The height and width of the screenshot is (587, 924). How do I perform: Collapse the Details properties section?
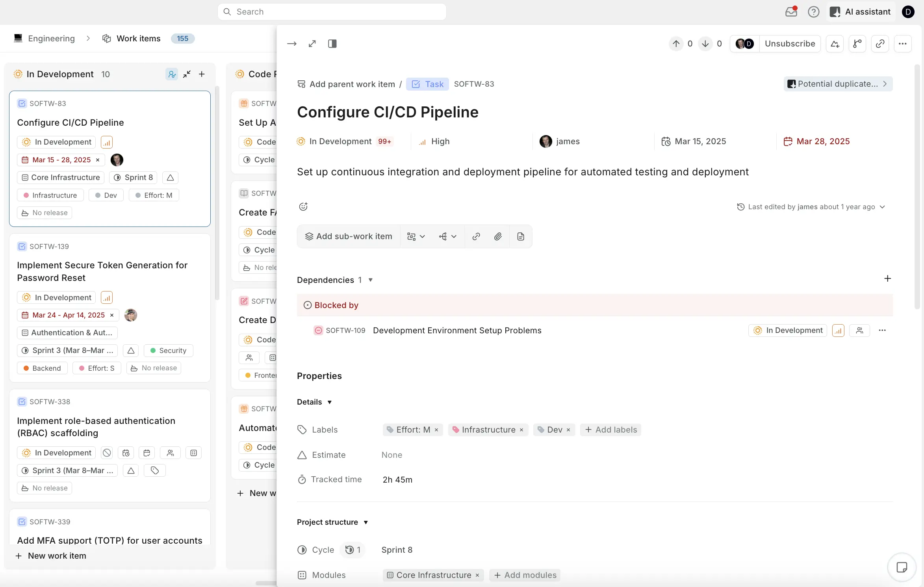pyautogui.click(x=330, y=402)
